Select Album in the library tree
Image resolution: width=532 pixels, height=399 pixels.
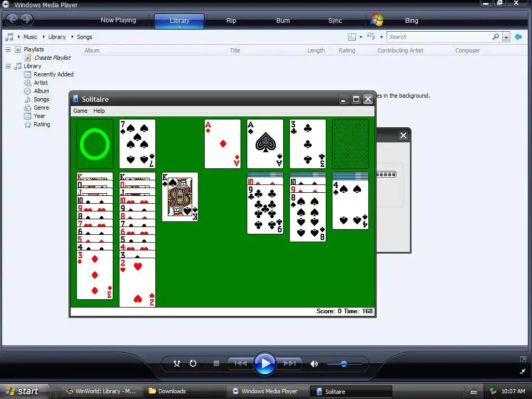(42, 91)
